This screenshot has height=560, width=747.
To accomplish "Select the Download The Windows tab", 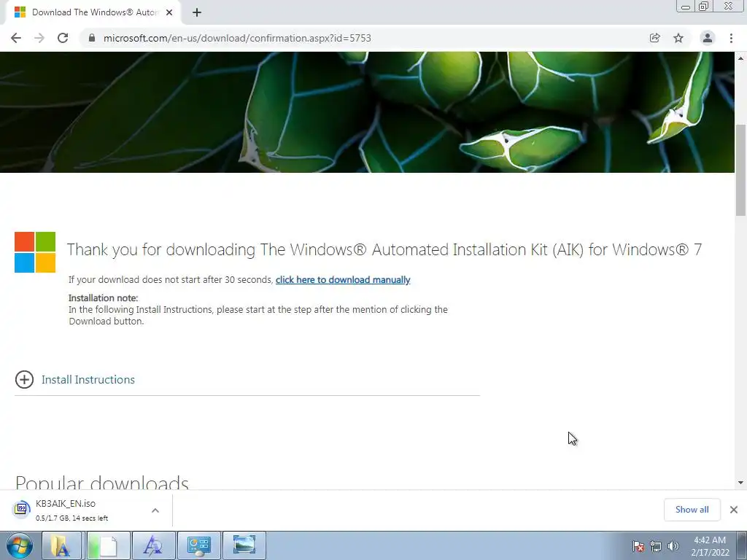I will point(93,12).
